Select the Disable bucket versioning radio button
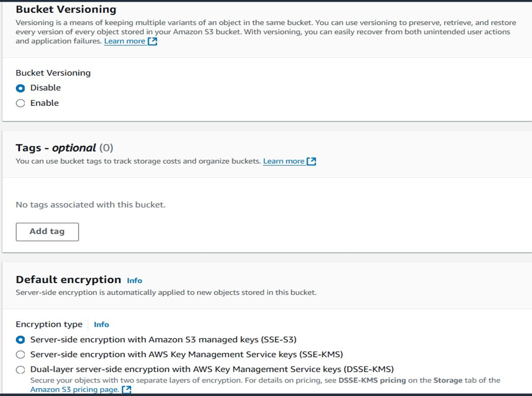The width and height of the screenshot is (532, 396). (20, 88)
